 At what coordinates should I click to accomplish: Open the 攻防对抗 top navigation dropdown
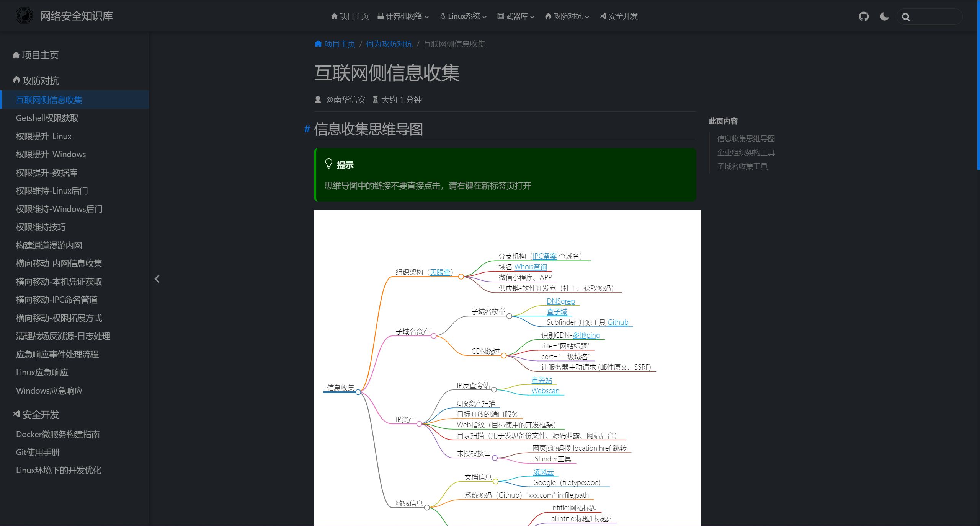tap(567, 16)
